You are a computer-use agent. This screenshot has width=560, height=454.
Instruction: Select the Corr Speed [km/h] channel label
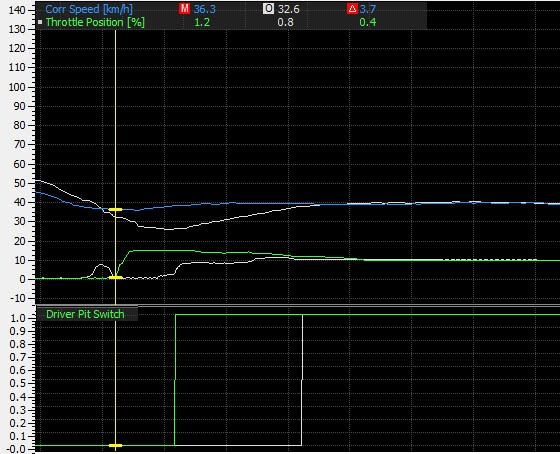[89, 9]
